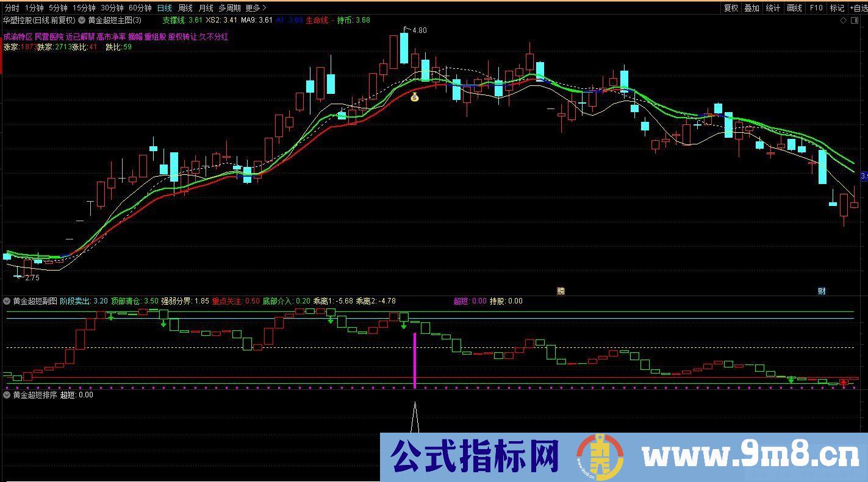Viewport: 868px width, 482px height.
Task: Select the 5分钟 period tab
Action: pyautogui.click(x=58, y=8)
